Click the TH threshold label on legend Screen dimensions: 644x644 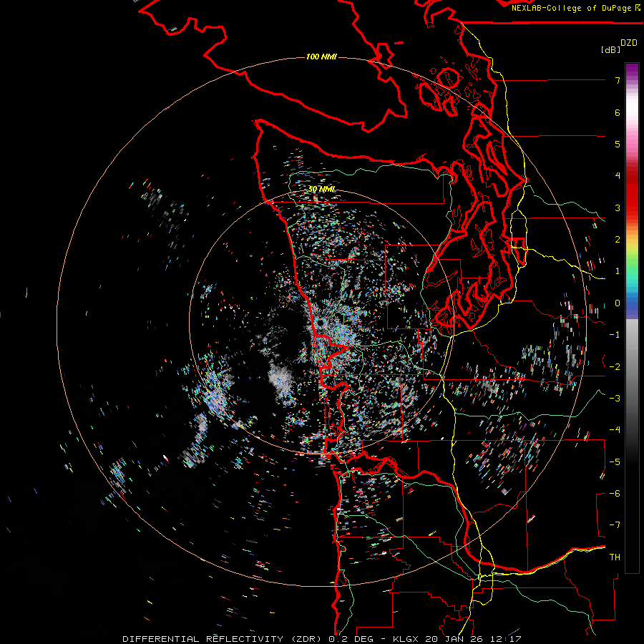tap(615, 557)
